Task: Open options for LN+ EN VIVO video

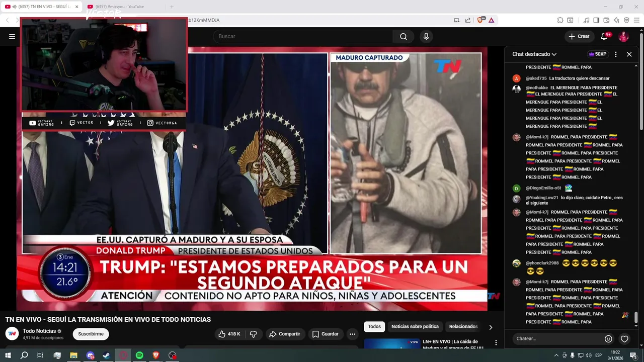Action: [x=496, y=343]
